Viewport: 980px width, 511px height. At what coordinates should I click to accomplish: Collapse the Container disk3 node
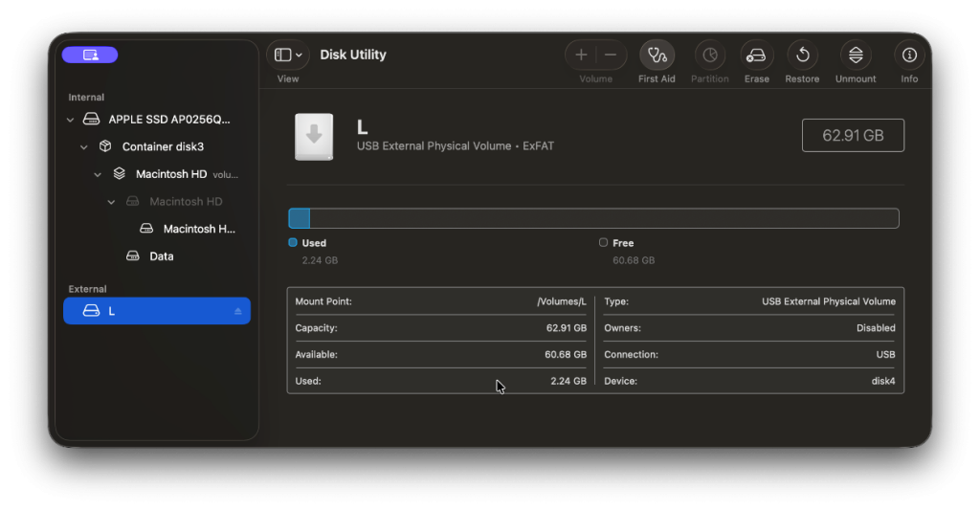point(84,146)
